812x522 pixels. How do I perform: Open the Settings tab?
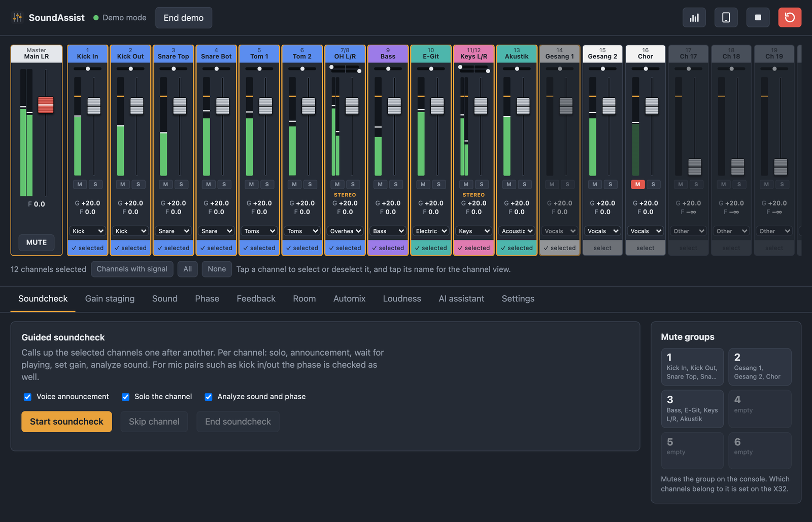pyautogui.click(x=518, y=299)
